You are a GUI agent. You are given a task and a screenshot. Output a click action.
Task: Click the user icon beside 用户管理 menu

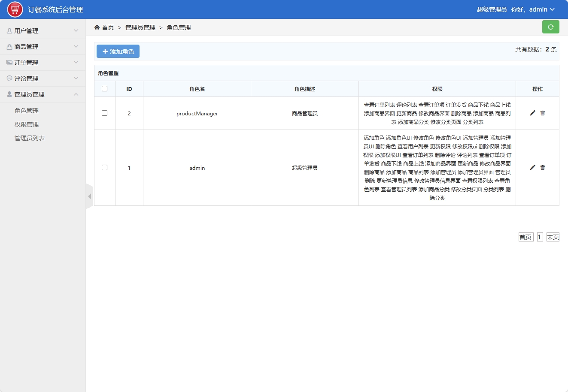tap(9, 30)
